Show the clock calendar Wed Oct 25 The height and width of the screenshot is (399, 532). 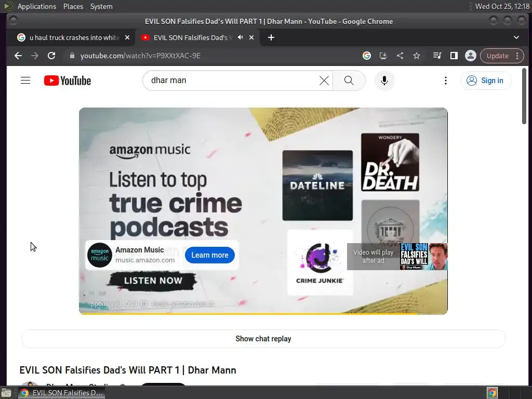point(502,6)
